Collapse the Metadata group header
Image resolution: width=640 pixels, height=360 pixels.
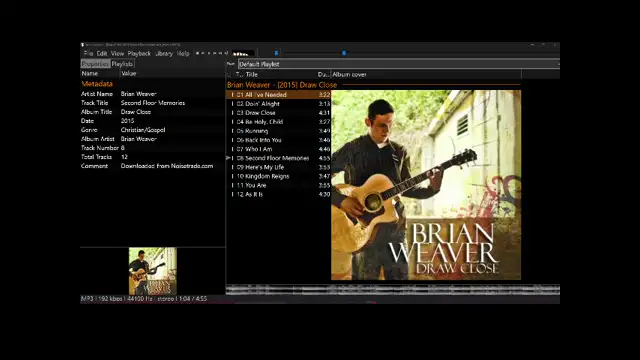97,84
